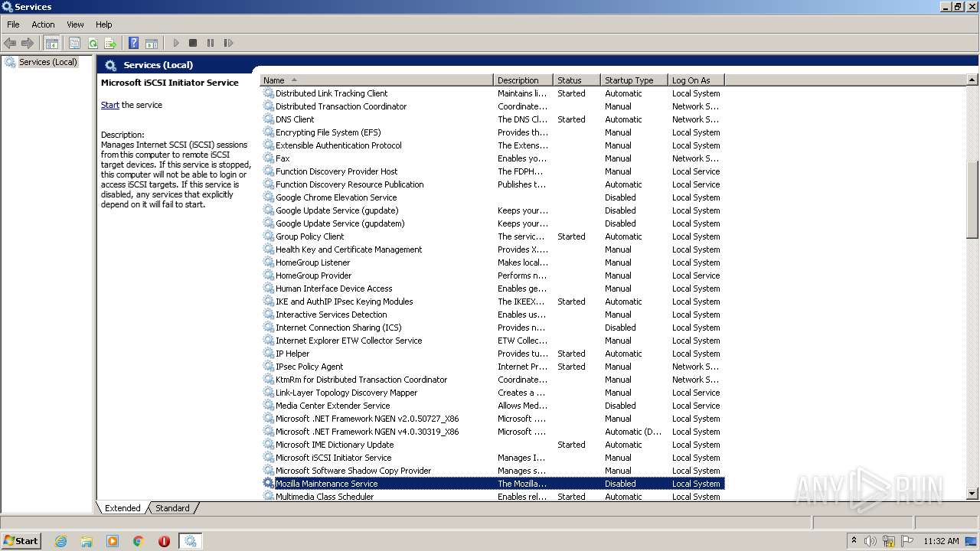The height and width of the screenshot is (551, 980).
Task: Select Health Key and Certificate Management
Action: pos(492,249)
